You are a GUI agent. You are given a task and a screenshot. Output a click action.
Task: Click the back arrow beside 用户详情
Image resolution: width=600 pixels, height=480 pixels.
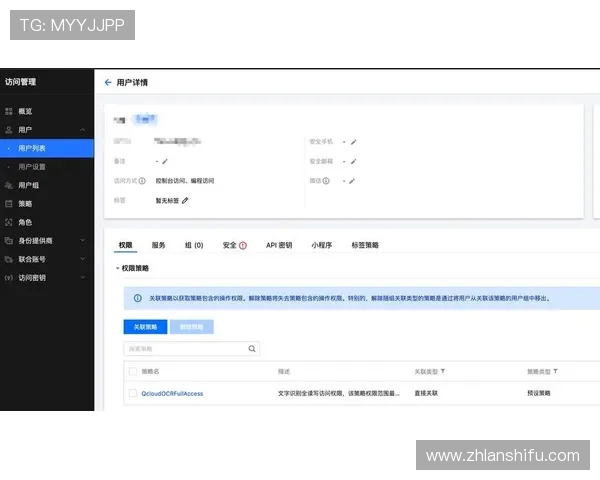(108, 82)
